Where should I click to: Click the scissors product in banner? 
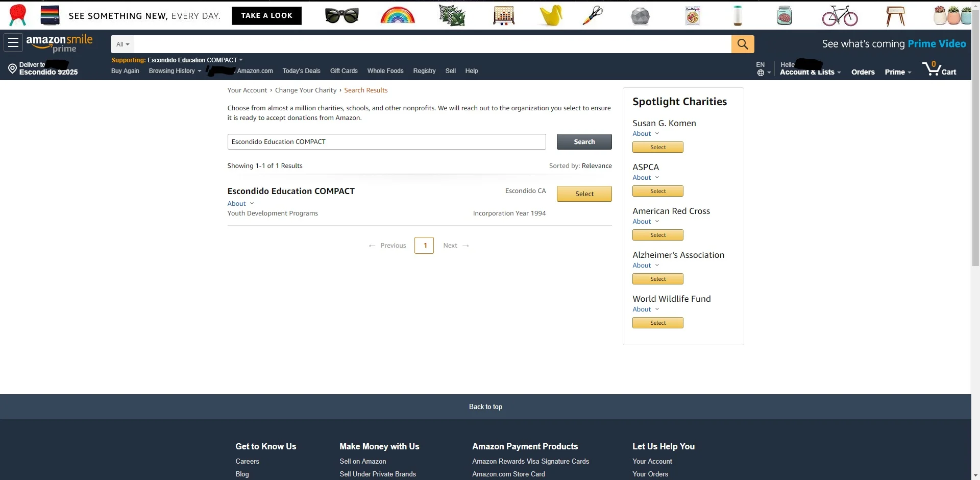(x=593, y=15)
